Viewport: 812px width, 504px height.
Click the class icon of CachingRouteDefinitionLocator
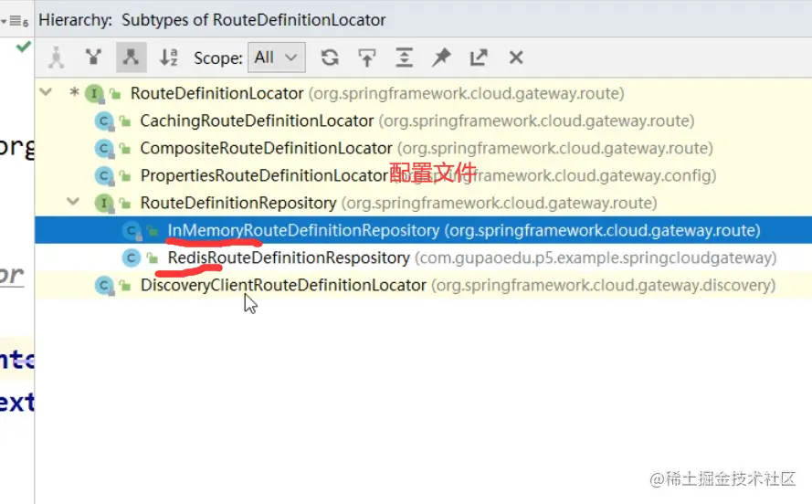point(104,121)
